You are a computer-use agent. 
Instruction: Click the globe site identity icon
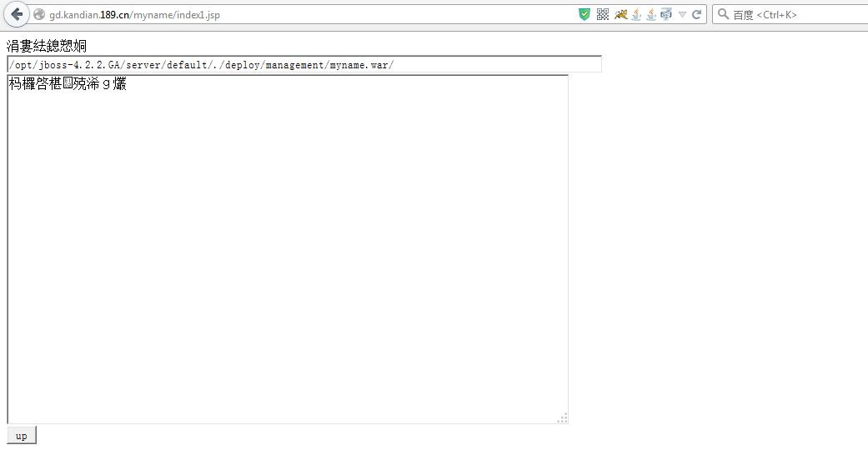coord(38,14)
